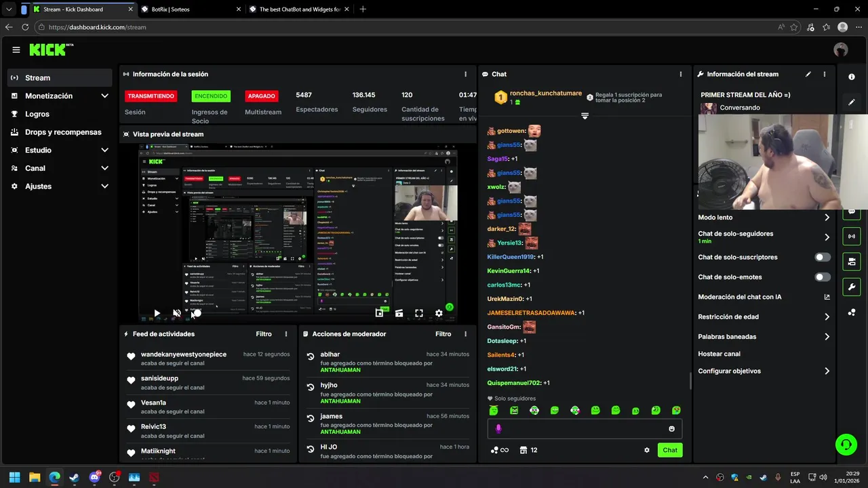Image resolution: width=868 pixels, height=488 pixels.
Task: Toggle the camera panel icon in right rail
Action: tap(852, 262)
